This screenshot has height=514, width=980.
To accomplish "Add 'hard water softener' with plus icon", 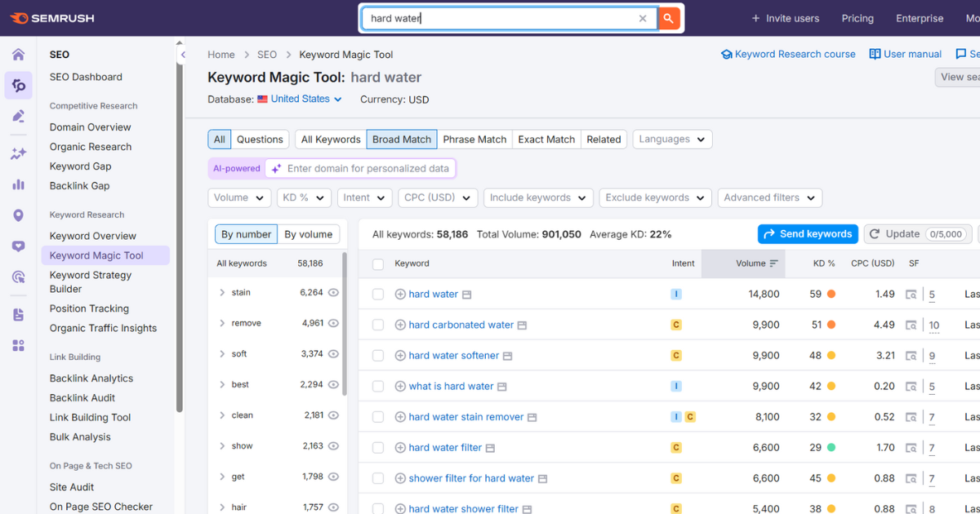I will point(400,356).
